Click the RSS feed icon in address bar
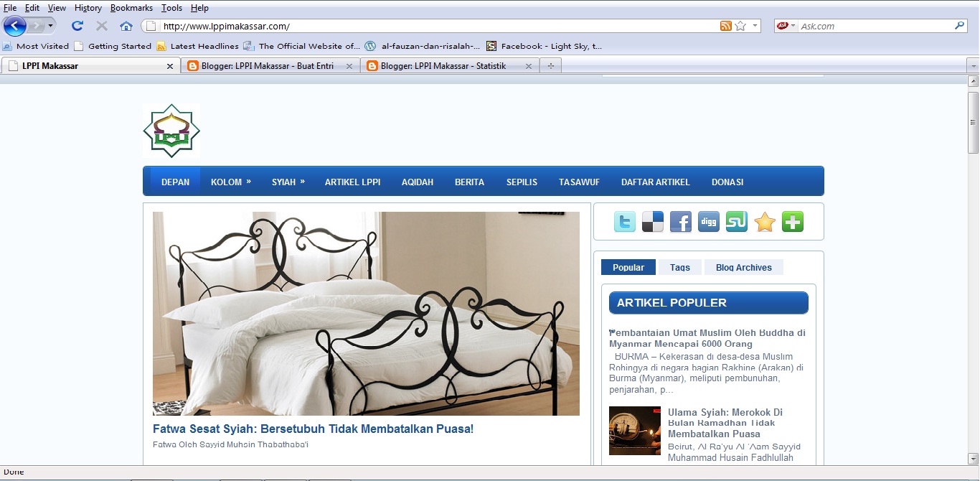The width and height of the screenshot is (980, 481). coord(726,26)
